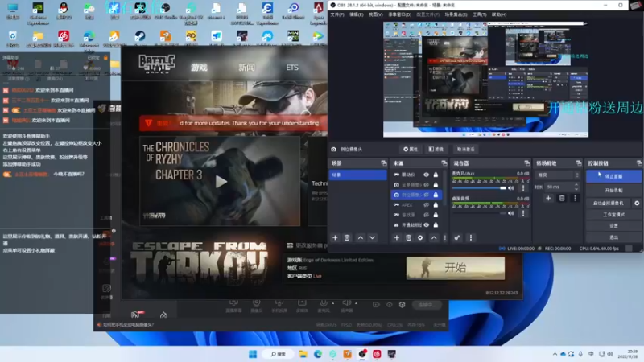Viewport: 644px width, 362px height.
Task: Pop out the 来源 dock panel icon
Action: tap(444, 163)
